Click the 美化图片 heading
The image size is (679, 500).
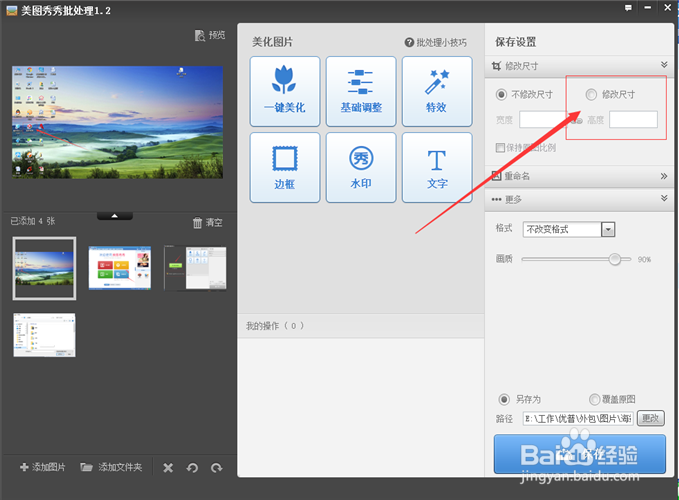(272, 42)
